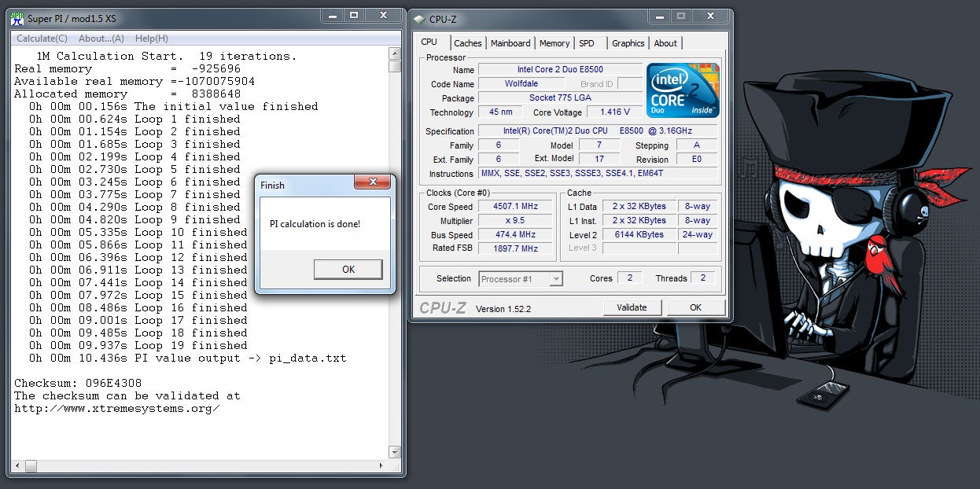980x489 pixels.
Task: Switch to the SPD tab
Action: 587,43
